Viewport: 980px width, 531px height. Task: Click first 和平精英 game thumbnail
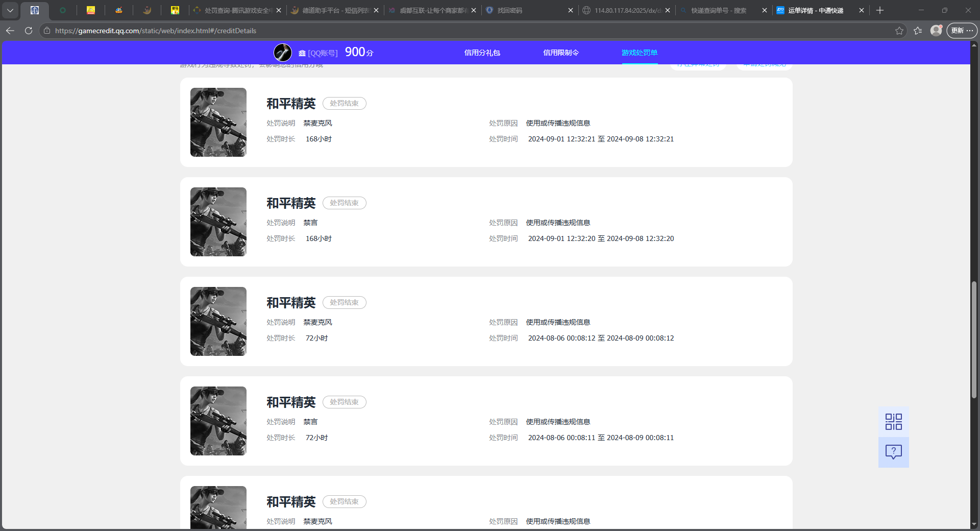(218, 122)
